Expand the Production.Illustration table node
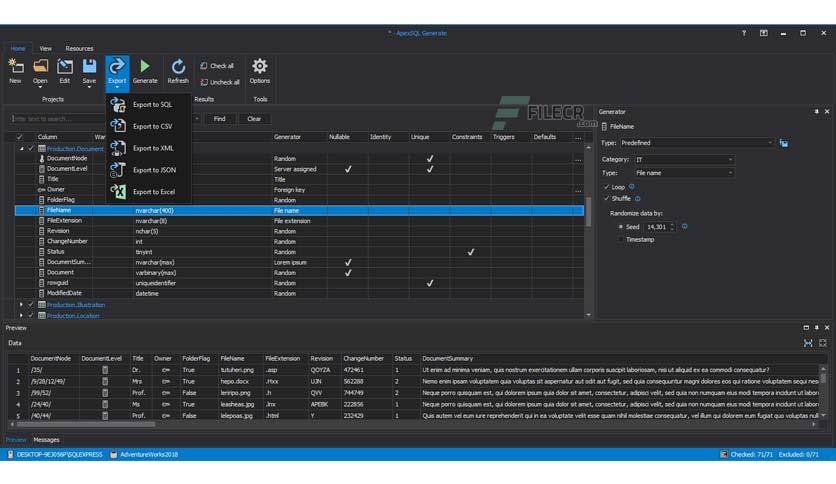This screenshot has height=484, width=836. click(21, 305)
